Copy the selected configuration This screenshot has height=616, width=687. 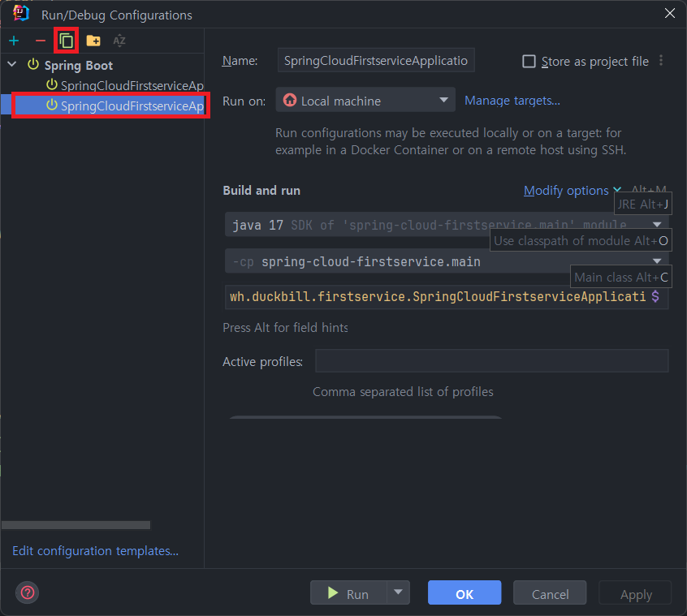click(66, 41)
